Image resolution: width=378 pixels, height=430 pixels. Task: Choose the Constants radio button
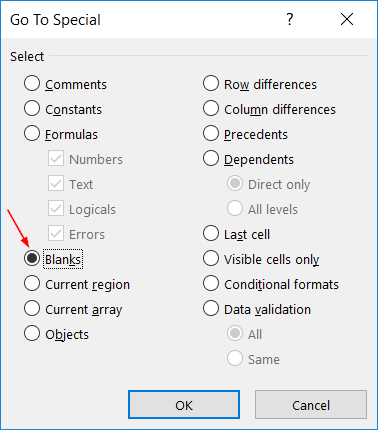click(x=32, y=109)
